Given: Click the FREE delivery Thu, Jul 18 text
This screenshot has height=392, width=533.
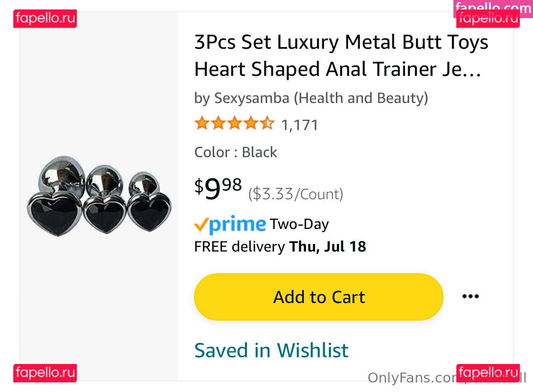Looking at the screenshot, I should click(x=280, y=247).
